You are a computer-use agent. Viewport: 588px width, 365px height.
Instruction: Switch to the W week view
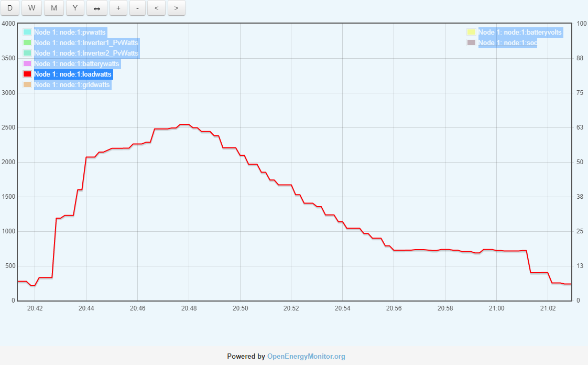tap(31, 8)
